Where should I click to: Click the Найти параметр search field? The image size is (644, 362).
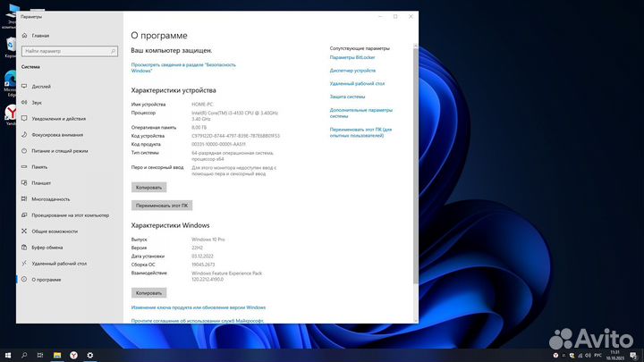point(67,51)
